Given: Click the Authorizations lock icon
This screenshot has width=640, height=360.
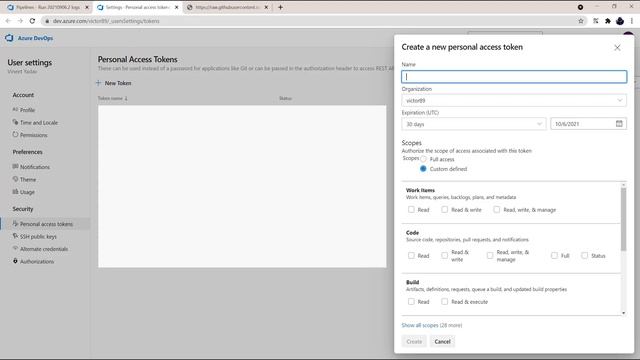Looking at the screenshot, I should point(15,261).
